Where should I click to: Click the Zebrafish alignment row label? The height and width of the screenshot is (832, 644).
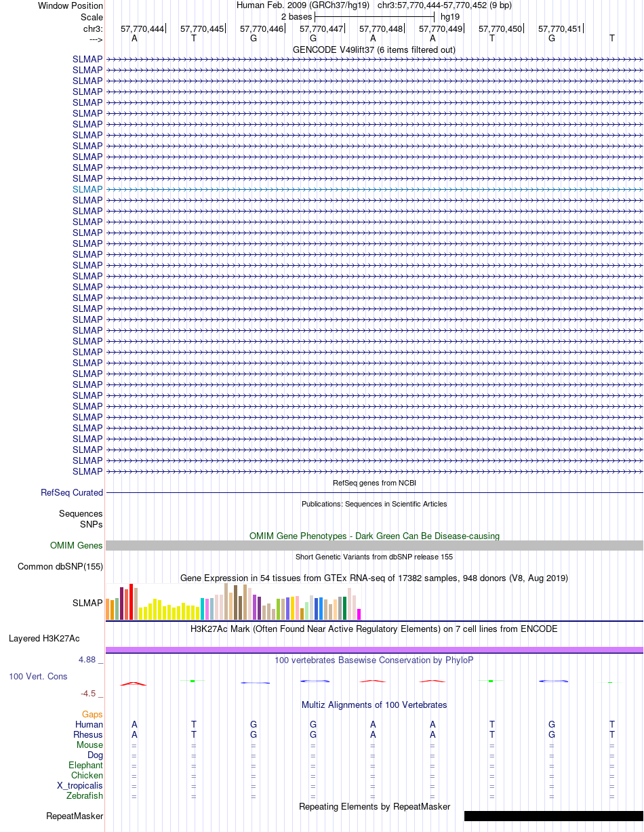click(85, 795)
